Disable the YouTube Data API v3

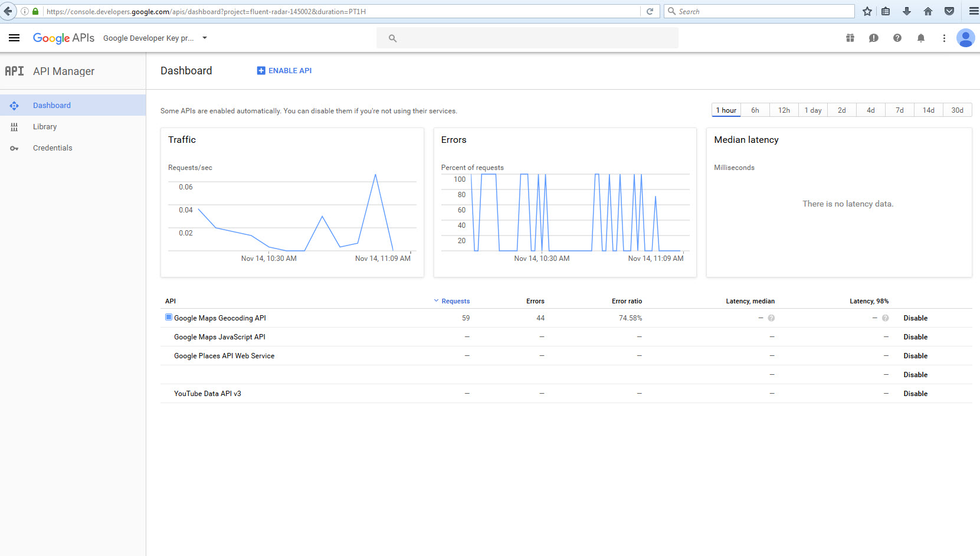(x=915, y=394)
